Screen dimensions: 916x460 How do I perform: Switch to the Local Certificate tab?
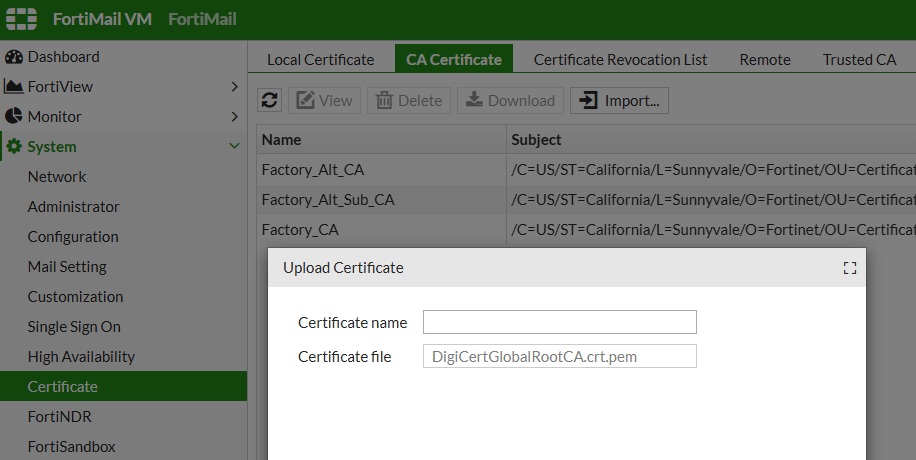(321, 60)
